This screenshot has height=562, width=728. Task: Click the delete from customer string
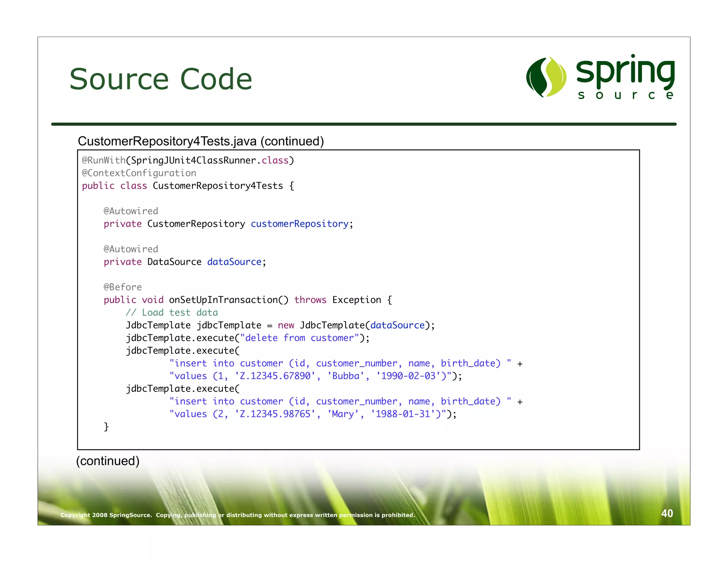click(x=299, y=338)
